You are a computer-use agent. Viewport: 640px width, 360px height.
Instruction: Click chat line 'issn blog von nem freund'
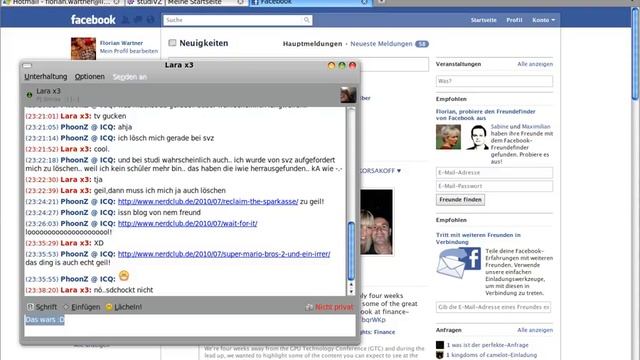[159, 213]
